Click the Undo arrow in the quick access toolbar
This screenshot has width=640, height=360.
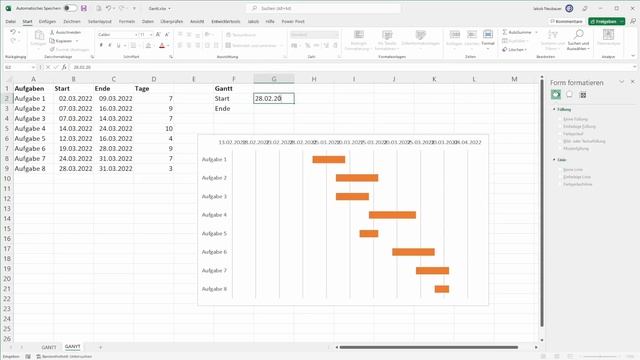coord(109,8)
